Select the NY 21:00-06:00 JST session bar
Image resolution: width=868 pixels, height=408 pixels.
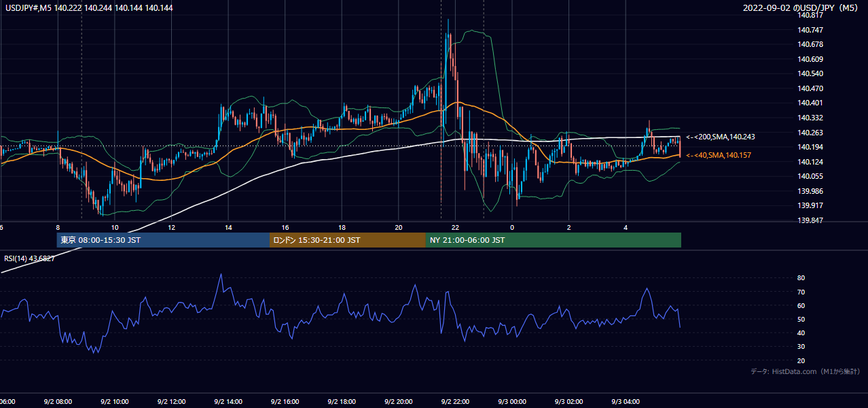(554, 240)
